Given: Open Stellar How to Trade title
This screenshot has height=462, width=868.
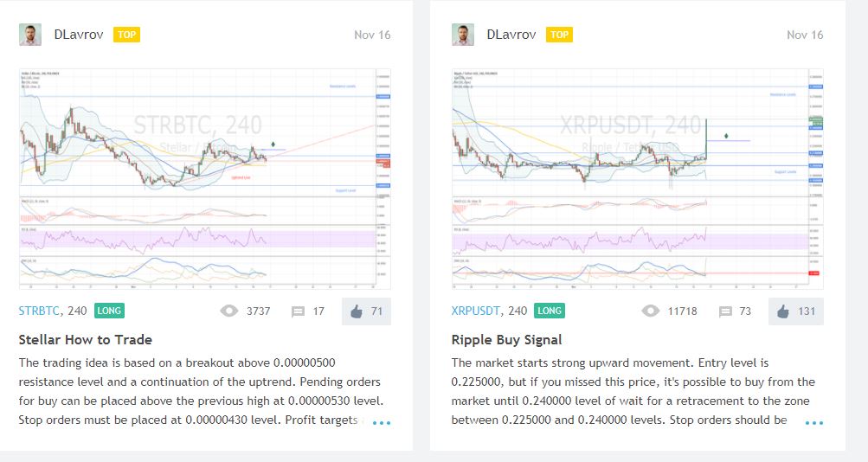Looking at the screenshot, I should pos(86,340).
